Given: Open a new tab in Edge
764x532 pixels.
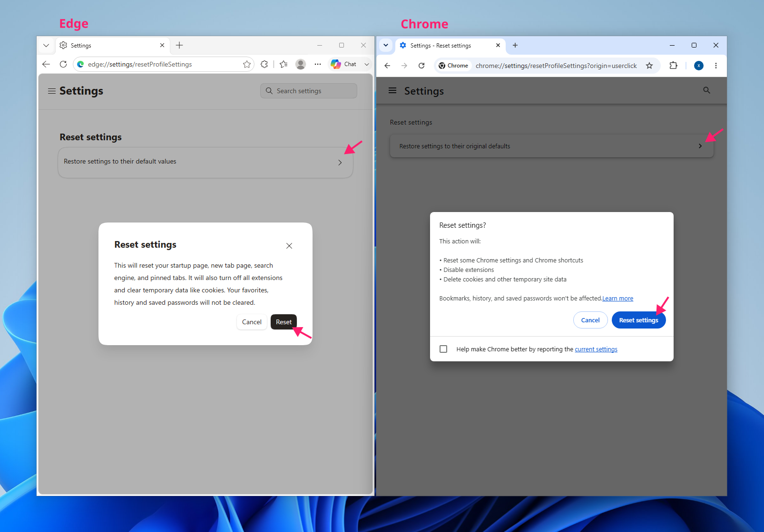Looking at the screenshot, I should click(x=179, y=46).
